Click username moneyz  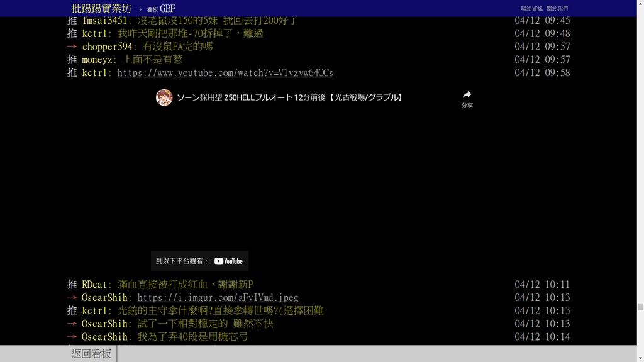coord(97,60)
